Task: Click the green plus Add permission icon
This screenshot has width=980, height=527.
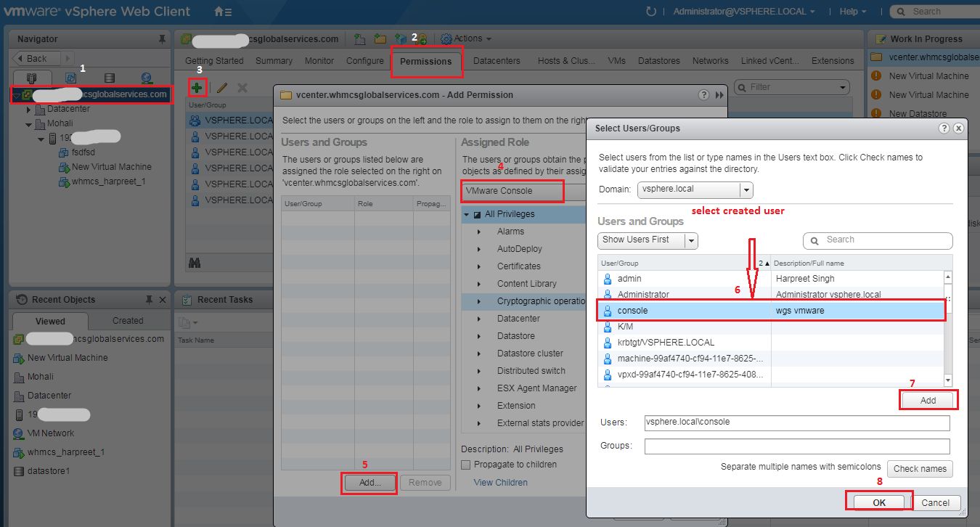Action: (196, 87)
